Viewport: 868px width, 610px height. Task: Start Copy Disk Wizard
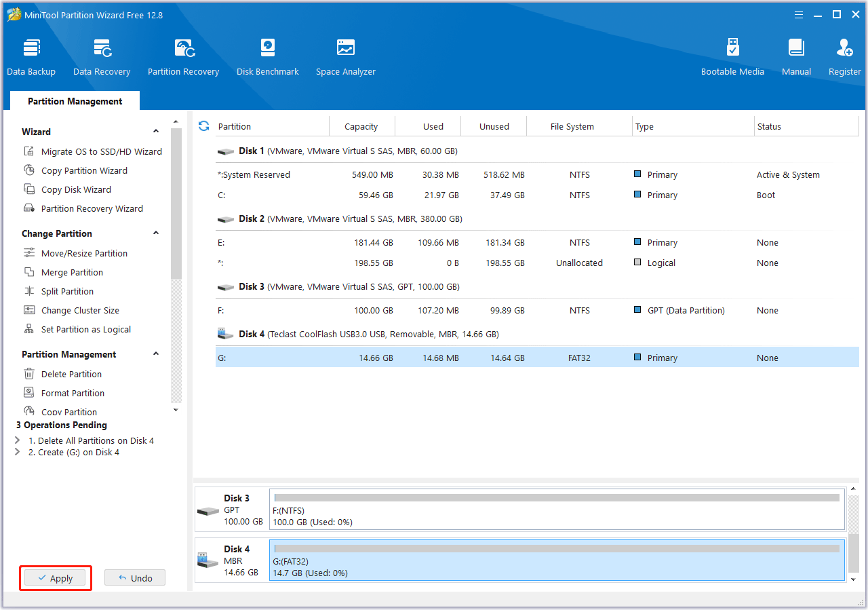68,189
